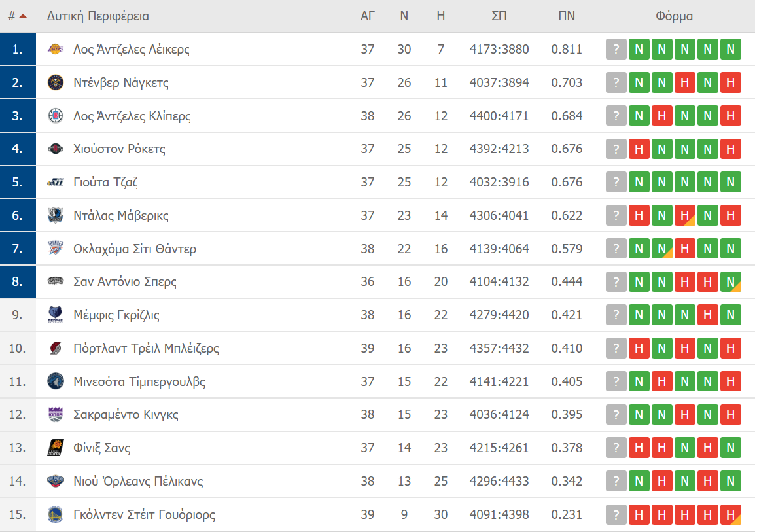
Task: Open the Οκλαχόμα Σίτι Θάντερ team link
Action: [134, 249]
